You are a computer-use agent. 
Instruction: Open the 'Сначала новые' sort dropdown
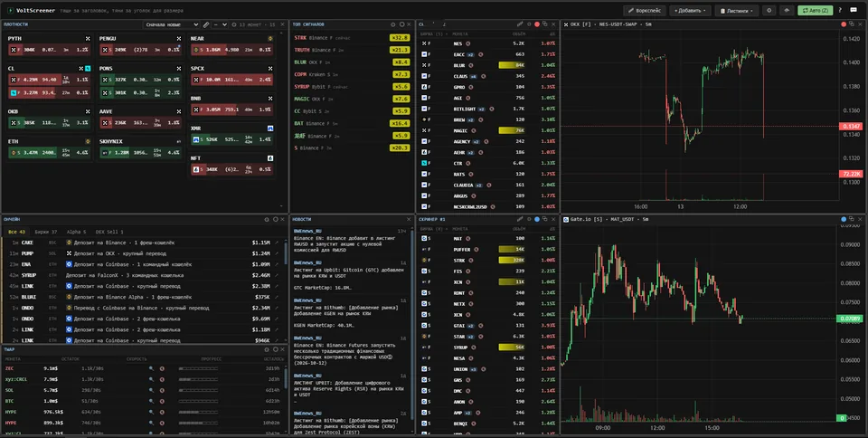[x=171, y=25]
